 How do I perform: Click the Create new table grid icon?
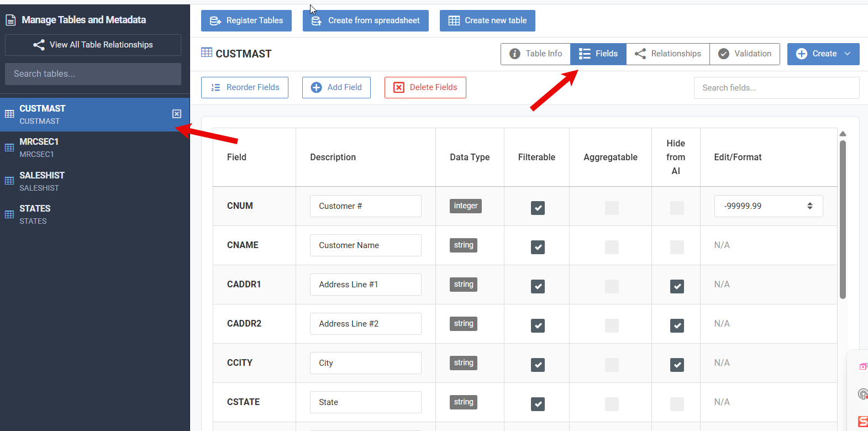point(454,21)
